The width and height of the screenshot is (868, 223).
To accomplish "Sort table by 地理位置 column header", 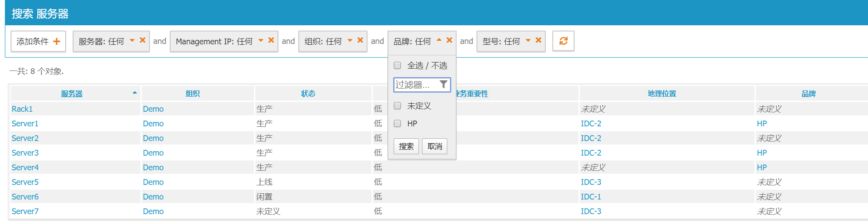I will pos(661,94).
